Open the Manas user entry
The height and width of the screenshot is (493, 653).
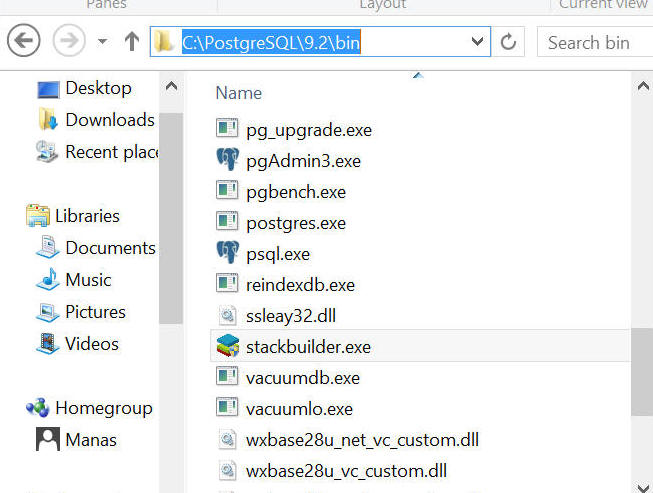click(91, 440)
